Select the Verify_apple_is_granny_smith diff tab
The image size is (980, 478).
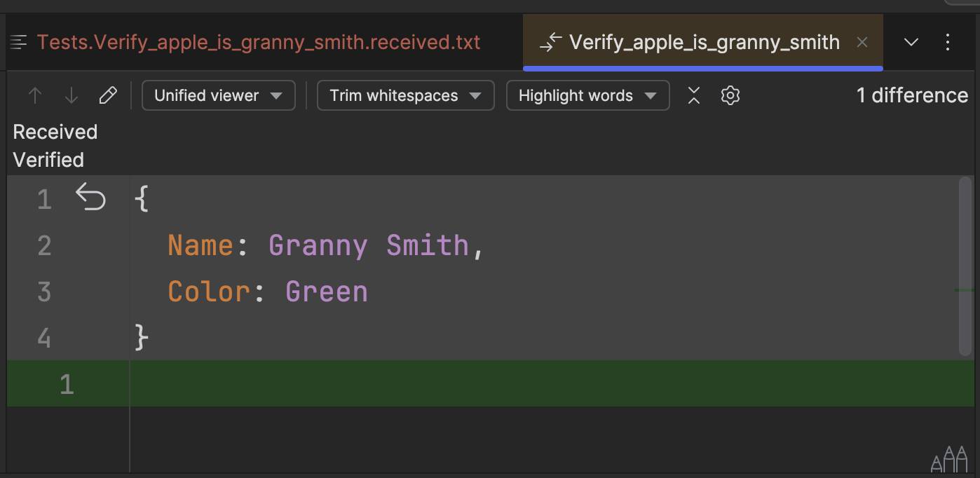(705, 42)
